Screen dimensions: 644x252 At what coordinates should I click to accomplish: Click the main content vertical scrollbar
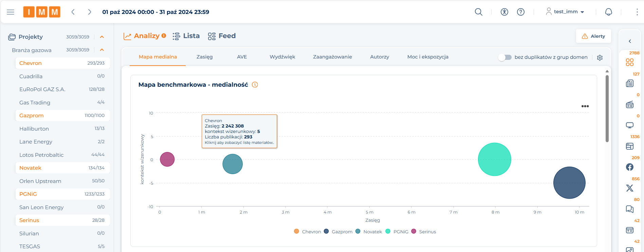(607, 108)
